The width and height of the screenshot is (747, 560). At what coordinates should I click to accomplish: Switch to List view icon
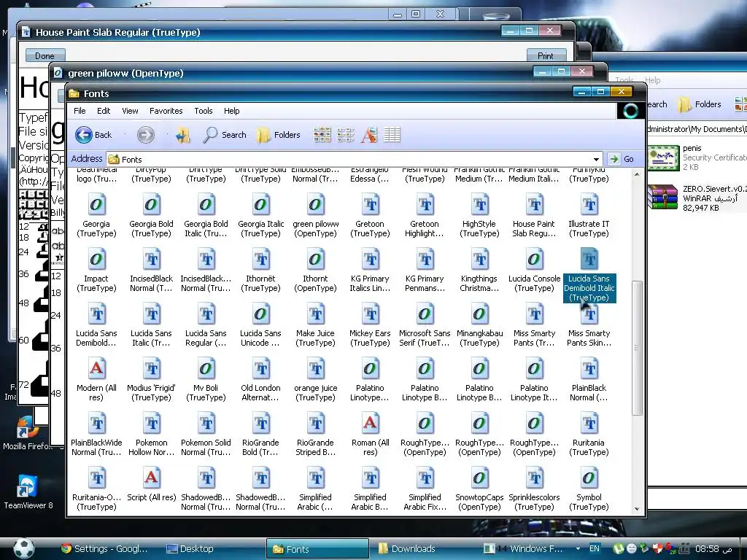(345, 135)
